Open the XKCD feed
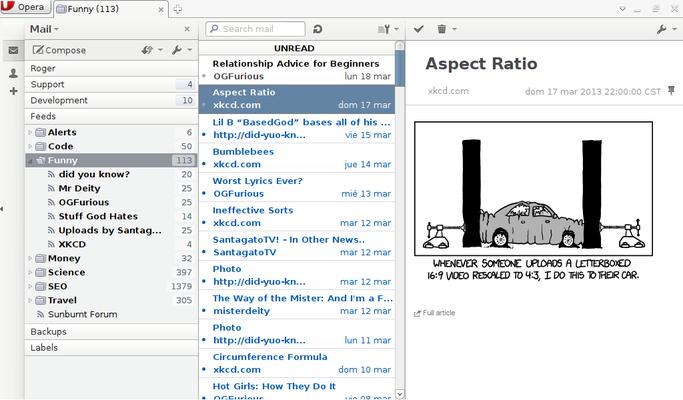 [111, 244]
